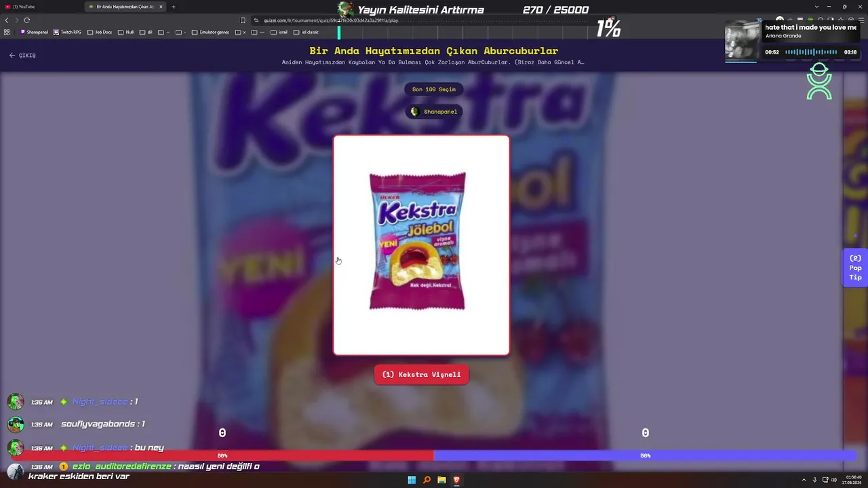Click the microphone tray icon

point(814,480)
